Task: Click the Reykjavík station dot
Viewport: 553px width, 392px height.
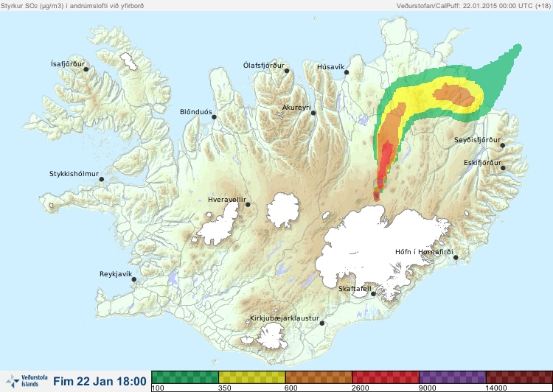Action: coord(134,279)
